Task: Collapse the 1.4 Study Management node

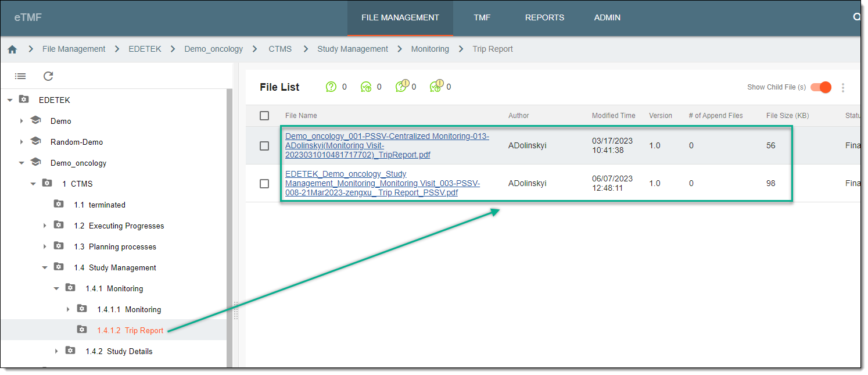Action: (45, 267)
